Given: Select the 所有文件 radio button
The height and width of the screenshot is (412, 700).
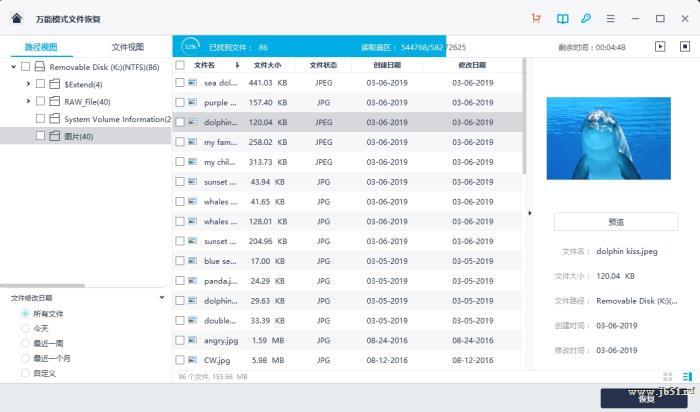Looking at the screenshot, I should coord(25,314).
